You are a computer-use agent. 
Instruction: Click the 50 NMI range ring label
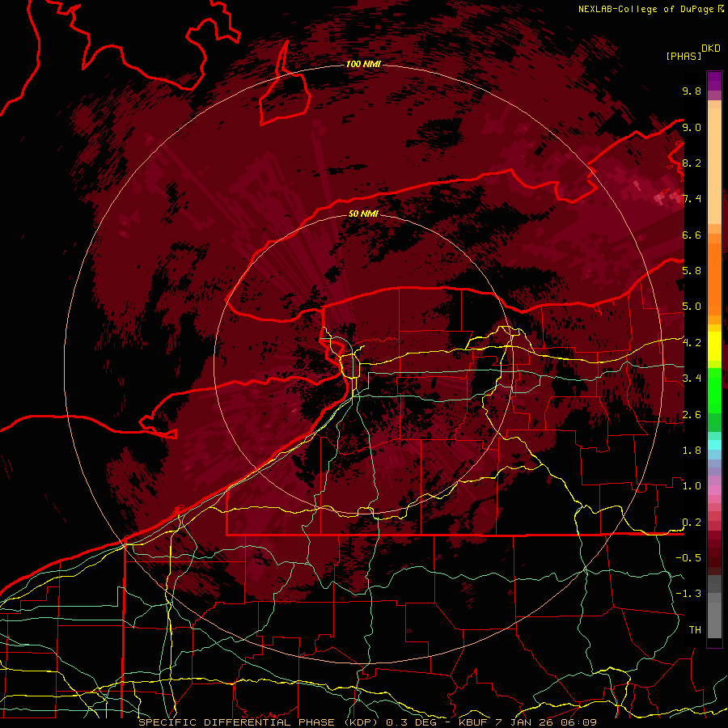coord(363,214)
